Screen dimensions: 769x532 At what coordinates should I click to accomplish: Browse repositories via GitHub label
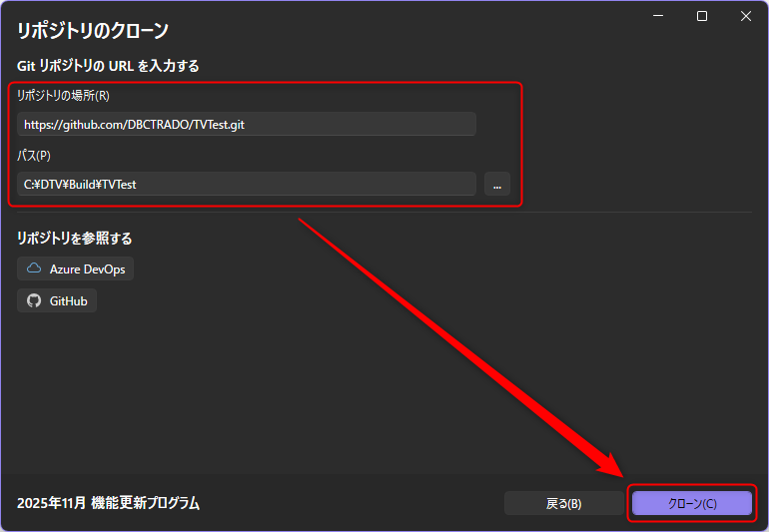(68, 300)
